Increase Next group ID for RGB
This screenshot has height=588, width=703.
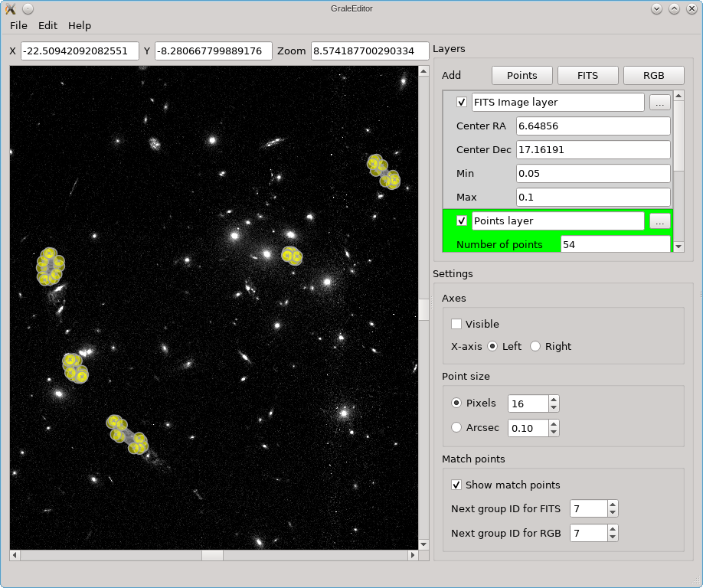pos(613,529)
